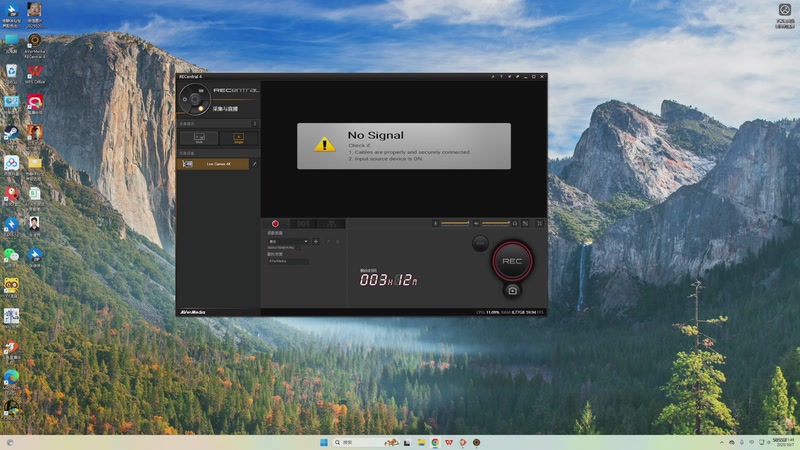Switch to the streaming tab

pos(303,223)
